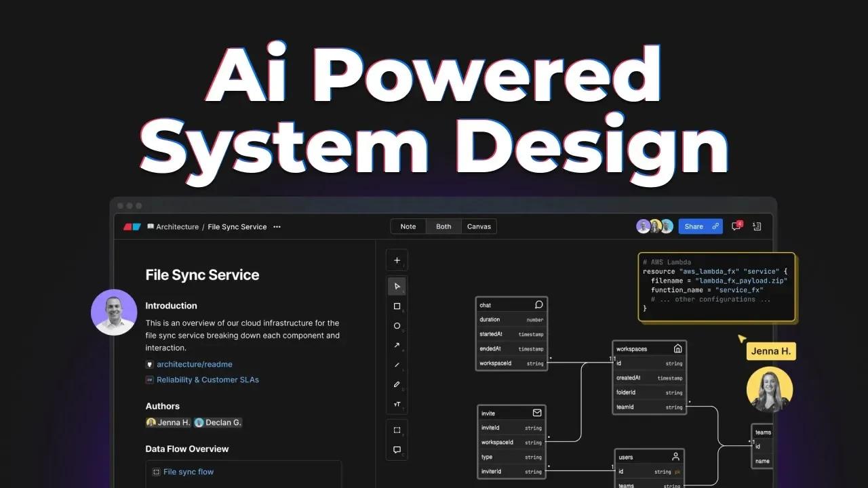Select the pointer tool in canvas toolbar

(397, 286)
